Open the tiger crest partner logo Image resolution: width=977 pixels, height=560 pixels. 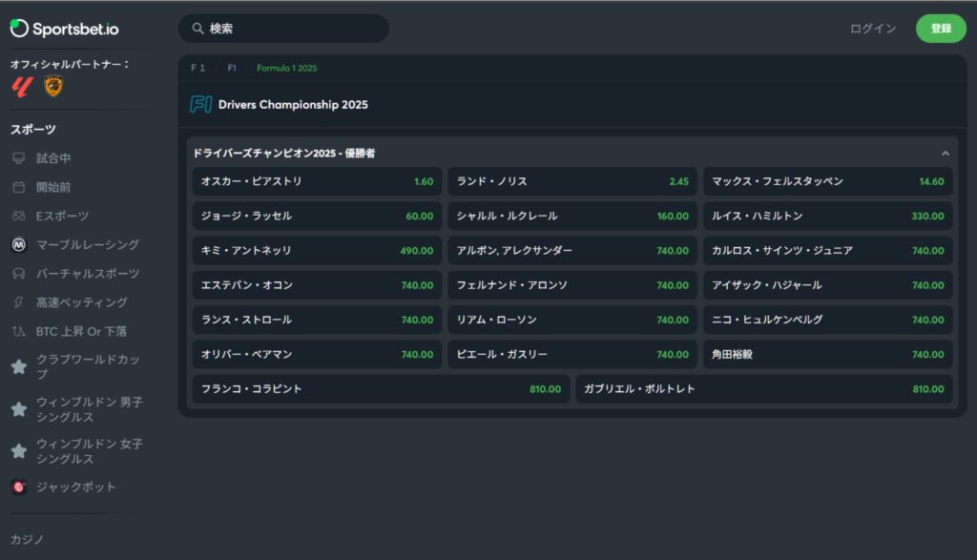(53, 87)
